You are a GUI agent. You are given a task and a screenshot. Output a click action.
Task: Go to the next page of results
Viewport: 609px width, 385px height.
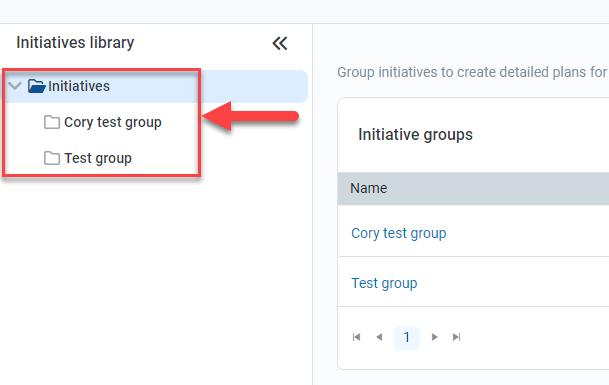tap(434, 337)
